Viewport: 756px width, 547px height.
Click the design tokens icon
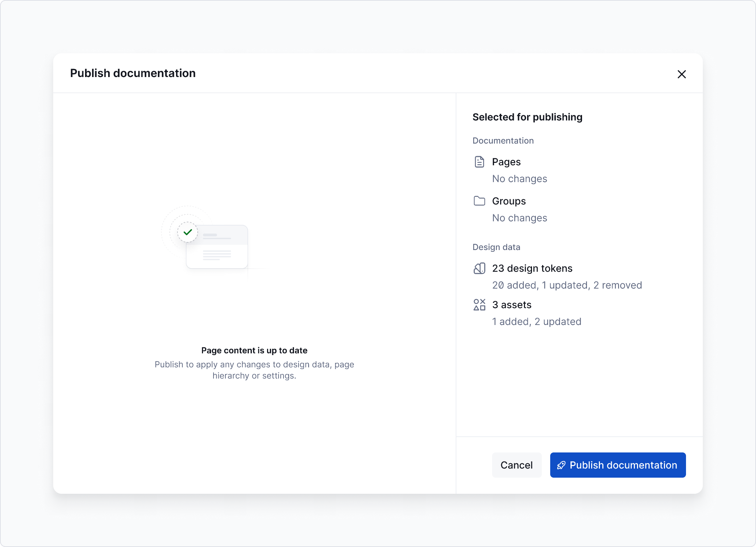479,268
